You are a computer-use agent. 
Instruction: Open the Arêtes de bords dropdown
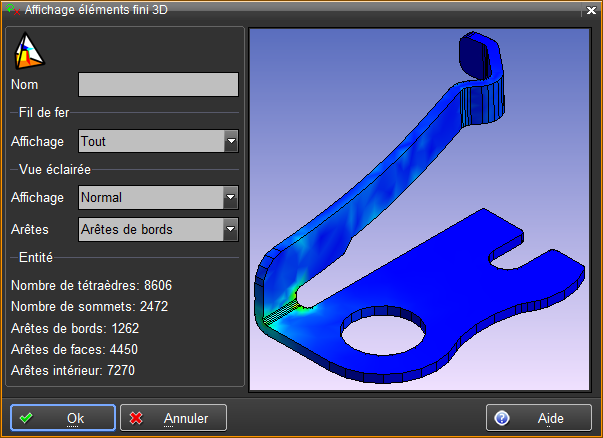[x=158, y=230]
